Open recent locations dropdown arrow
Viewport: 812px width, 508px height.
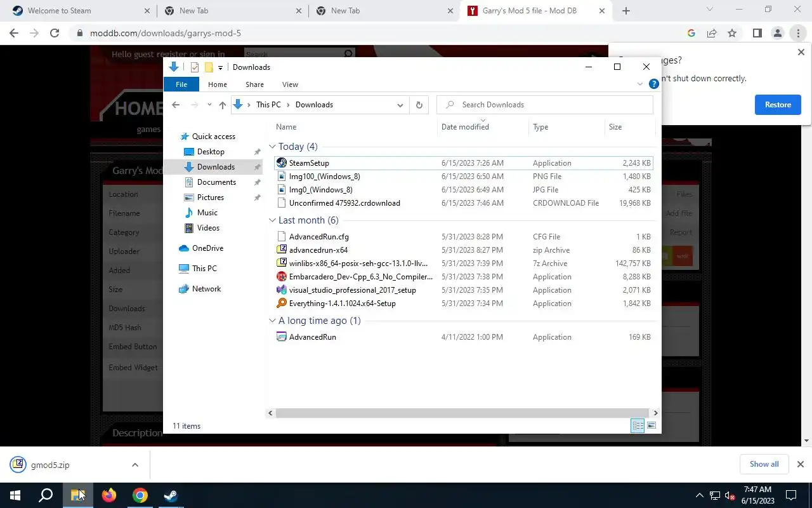click(209, 105)
